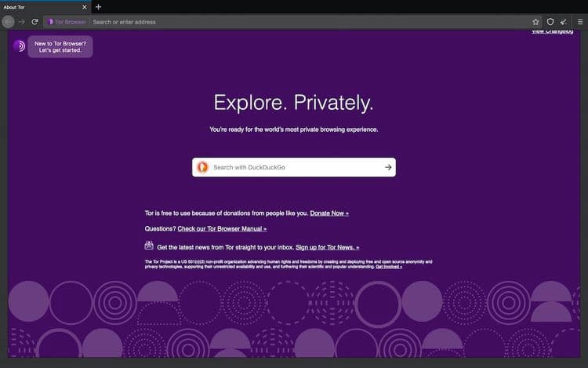This screenshot has height=368, width=588.
Task: Follow the Get Involved link
Action: click(x=389, y=267)
